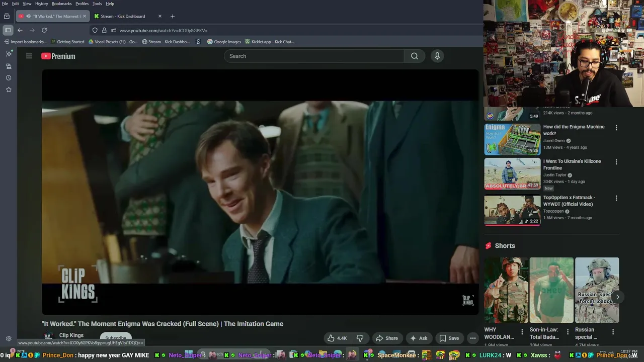Open "How did the Enigma Machine work?" thumbnail
The image size is (644, 362).
512,139
